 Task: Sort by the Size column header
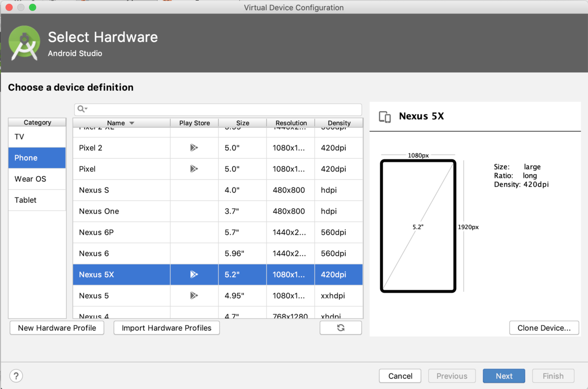[243, 123]
